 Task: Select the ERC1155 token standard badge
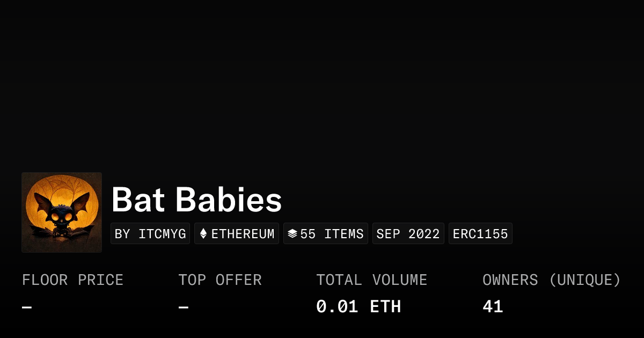point(480,234)
